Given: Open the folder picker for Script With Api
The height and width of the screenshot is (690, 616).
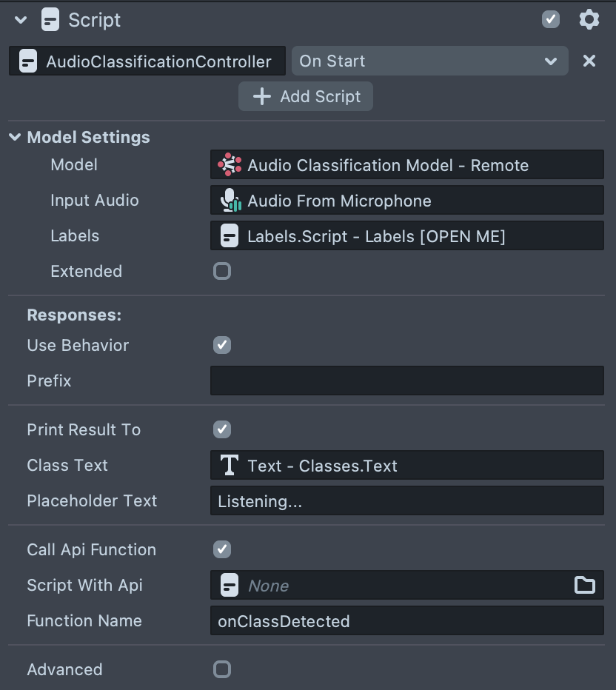Looking at the screenshot, I should (585, 585).
